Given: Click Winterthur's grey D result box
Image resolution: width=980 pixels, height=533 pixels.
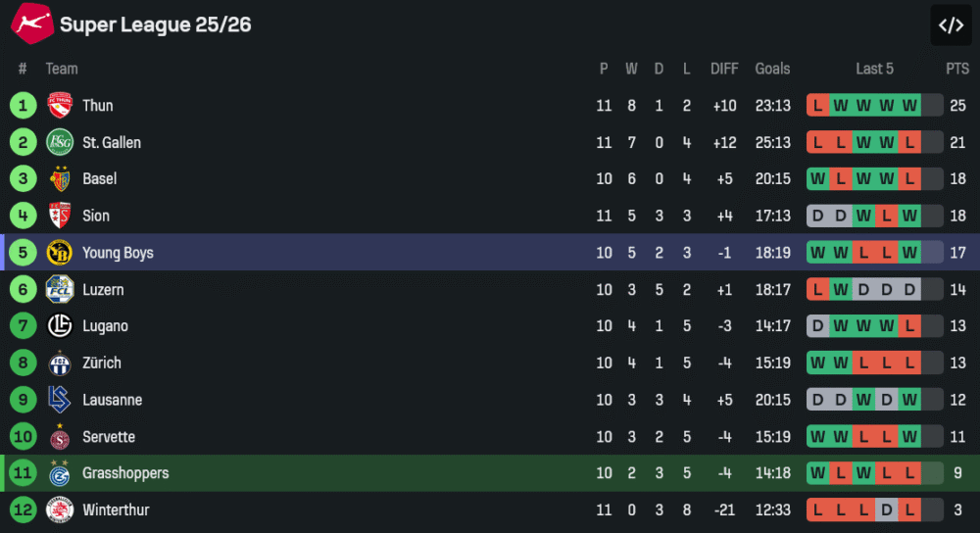Looking at the screenshot, I should click(x=887, y=510).
